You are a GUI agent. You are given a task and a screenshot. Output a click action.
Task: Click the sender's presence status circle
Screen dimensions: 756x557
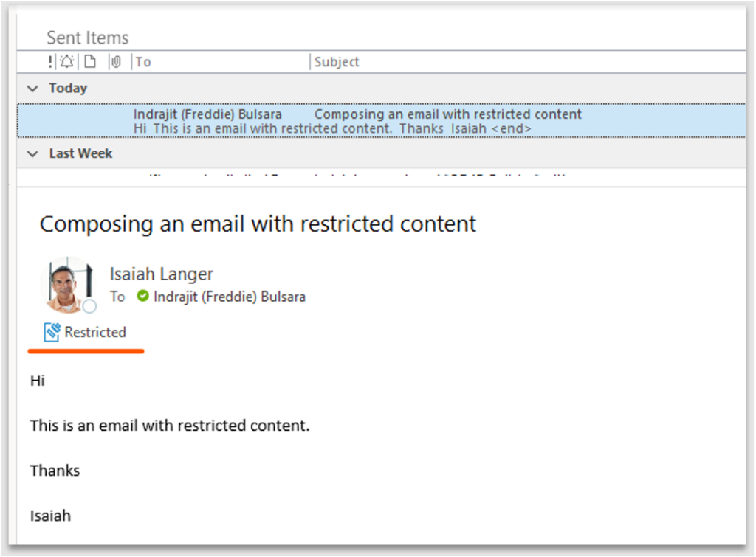(x=89, y=306)
